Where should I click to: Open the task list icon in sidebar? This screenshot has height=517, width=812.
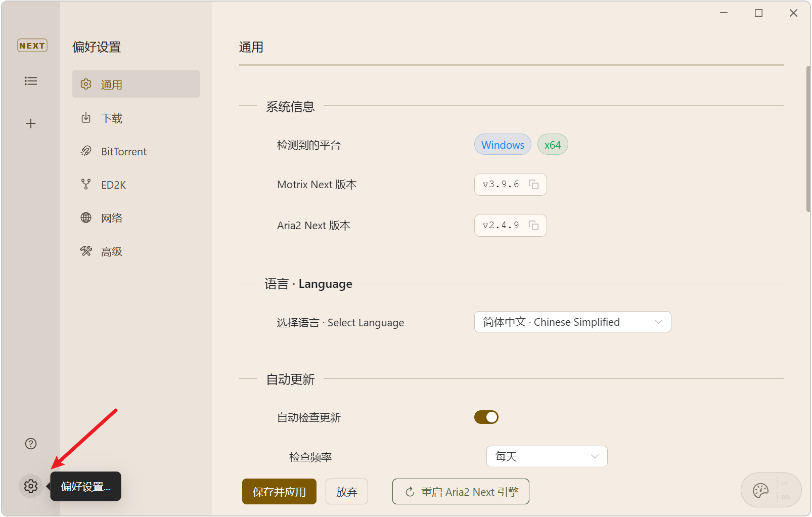tap(31, 81)
